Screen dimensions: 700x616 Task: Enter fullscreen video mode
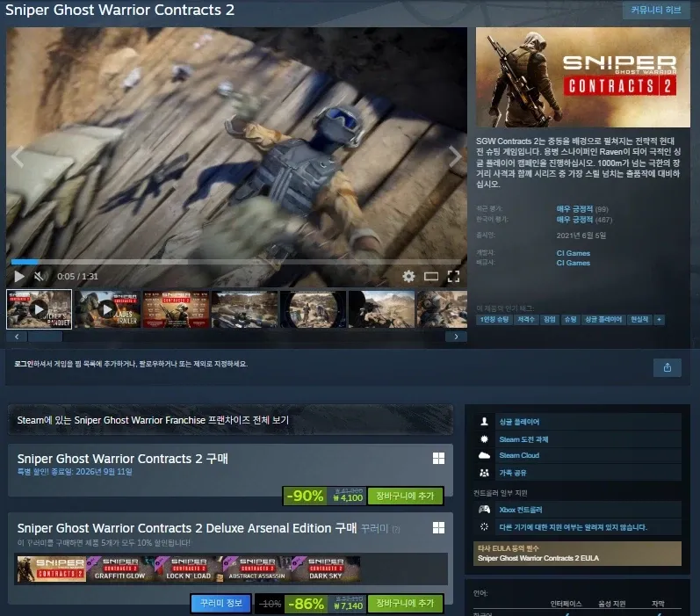coord(453,277)
